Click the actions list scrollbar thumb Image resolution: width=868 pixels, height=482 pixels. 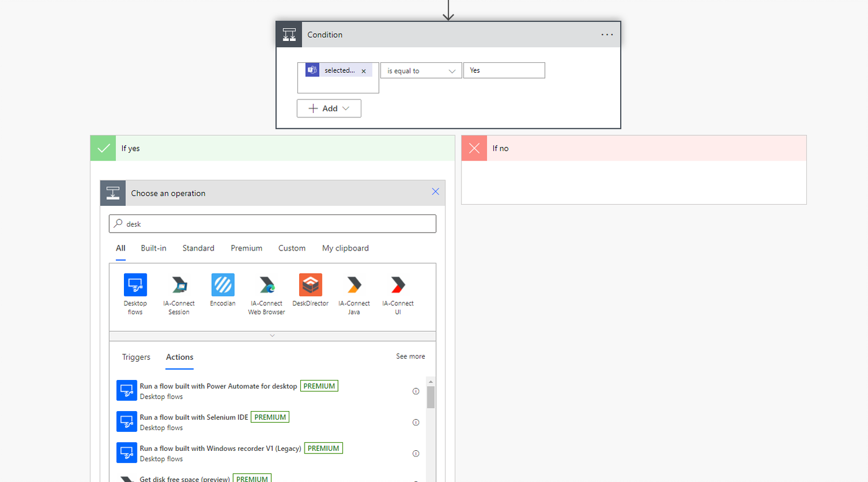(x=431, y=396)
